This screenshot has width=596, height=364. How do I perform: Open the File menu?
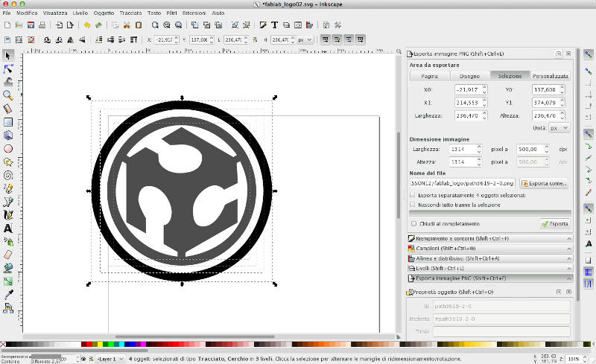pos(7,13)
